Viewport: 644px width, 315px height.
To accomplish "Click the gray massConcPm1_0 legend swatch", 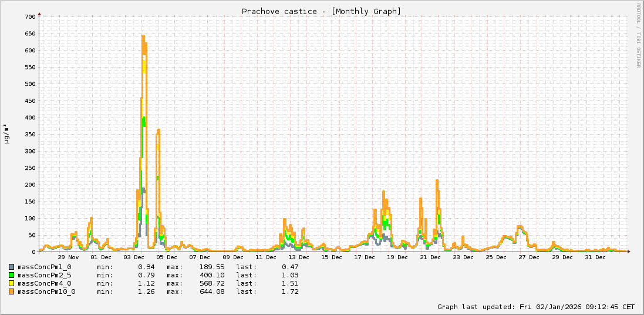I will point(11,267).
